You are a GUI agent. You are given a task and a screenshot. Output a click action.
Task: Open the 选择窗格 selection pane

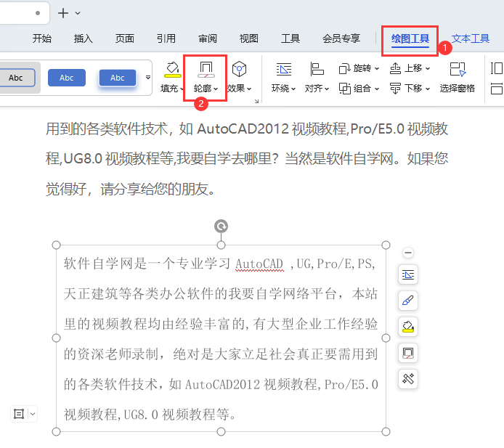457,78
